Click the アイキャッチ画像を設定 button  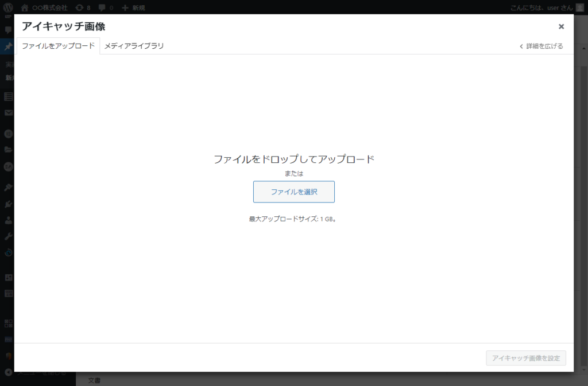click(x=525, y=358)
